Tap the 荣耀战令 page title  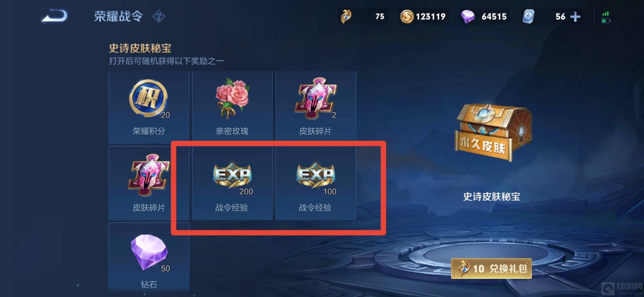tap(118, 16)
